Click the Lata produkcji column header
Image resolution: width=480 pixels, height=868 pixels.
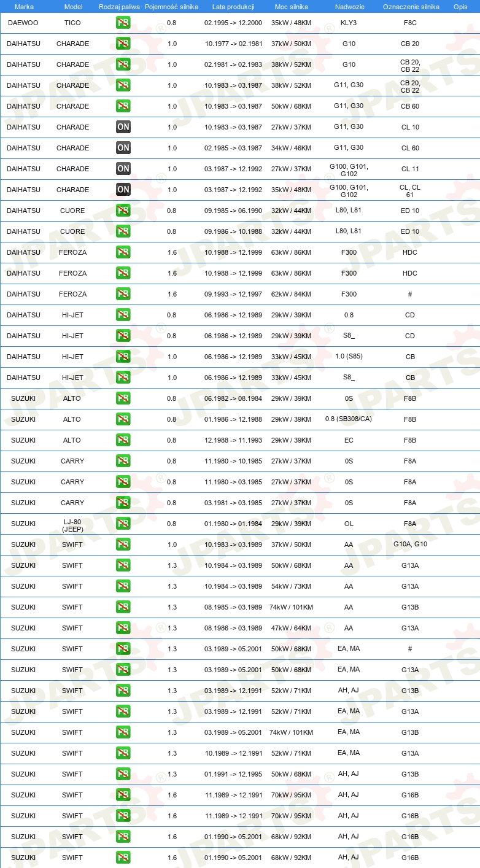tap(233, 7)
